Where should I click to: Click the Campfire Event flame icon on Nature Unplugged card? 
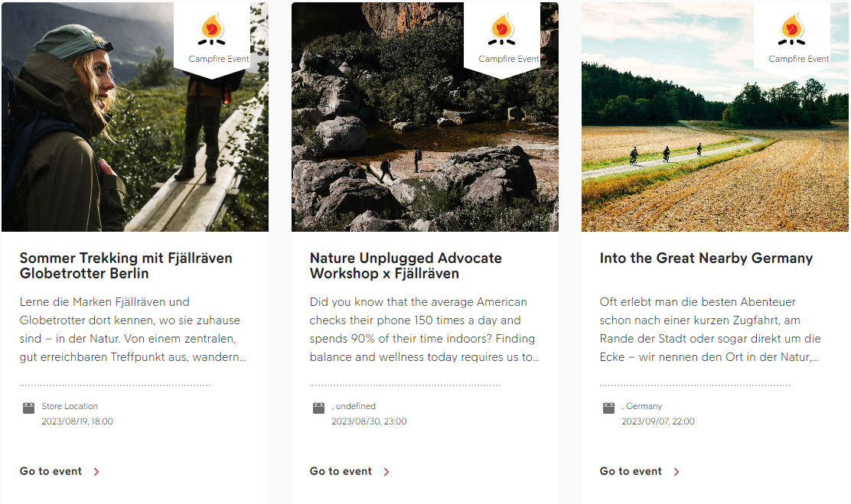[501, 29]
